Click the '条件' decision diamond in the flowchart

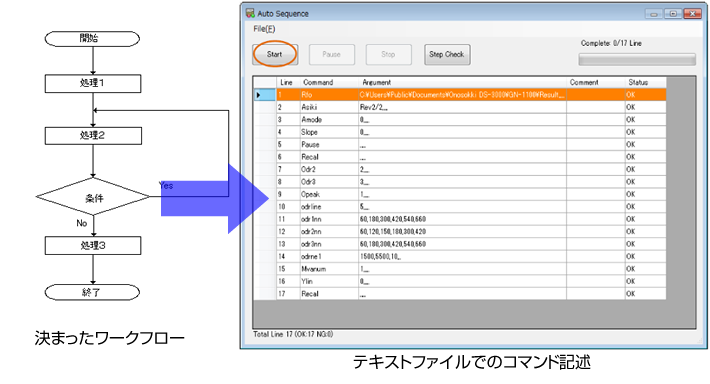(x=93, y=197)
